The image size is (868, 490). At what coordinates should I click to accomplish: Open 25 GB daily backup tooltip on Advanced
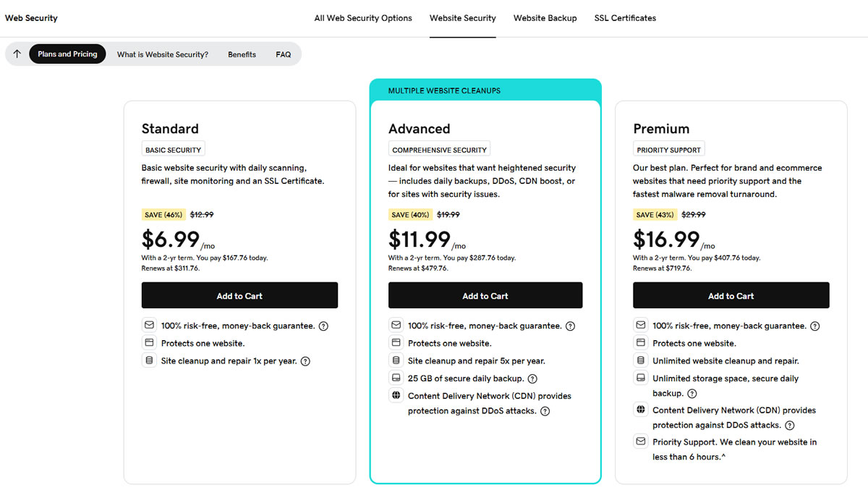pos(532,378)
